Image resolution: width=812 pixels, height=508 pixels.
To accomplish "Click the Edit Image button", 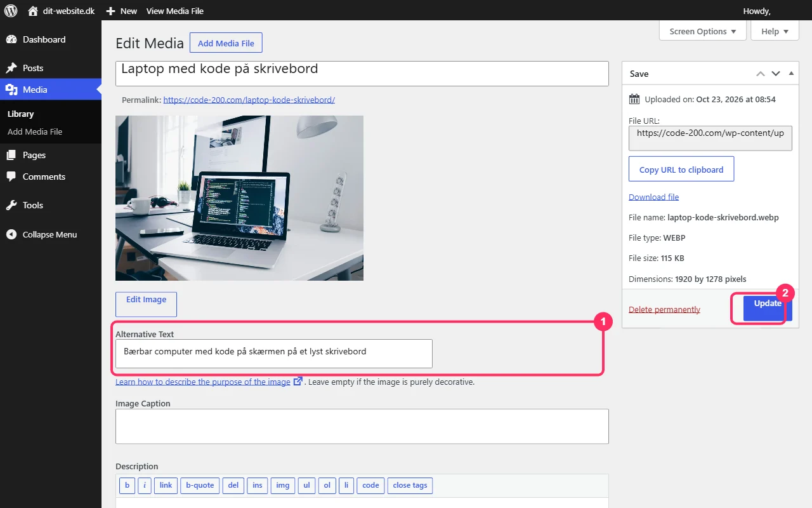I will [x=146, y=304].
